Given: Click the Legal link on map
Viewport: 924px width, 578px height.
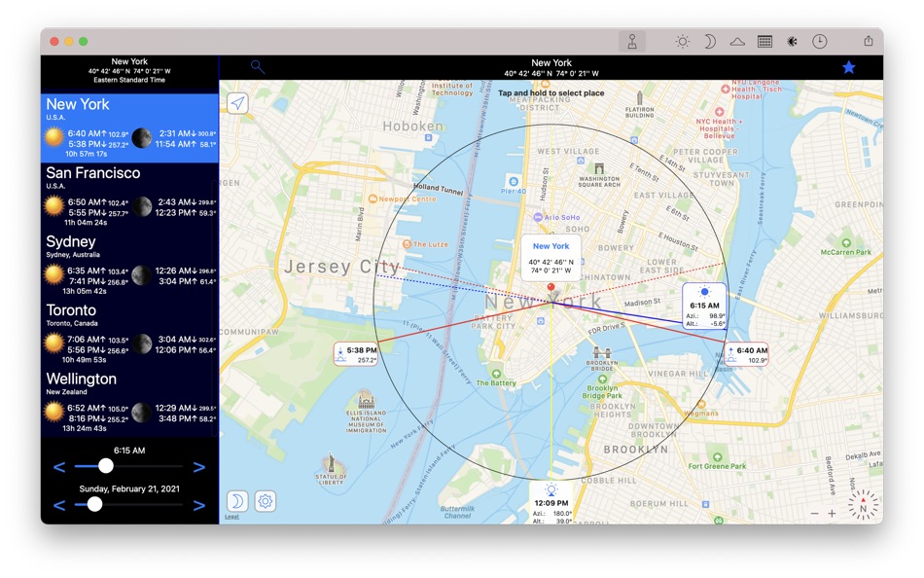Looking at the screenshot, I should pyautogui.click(x=232, y=518).
